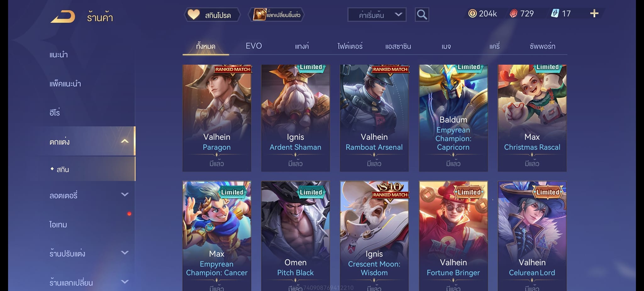Click the gold coin 204k balance icon

click(472, 14)
